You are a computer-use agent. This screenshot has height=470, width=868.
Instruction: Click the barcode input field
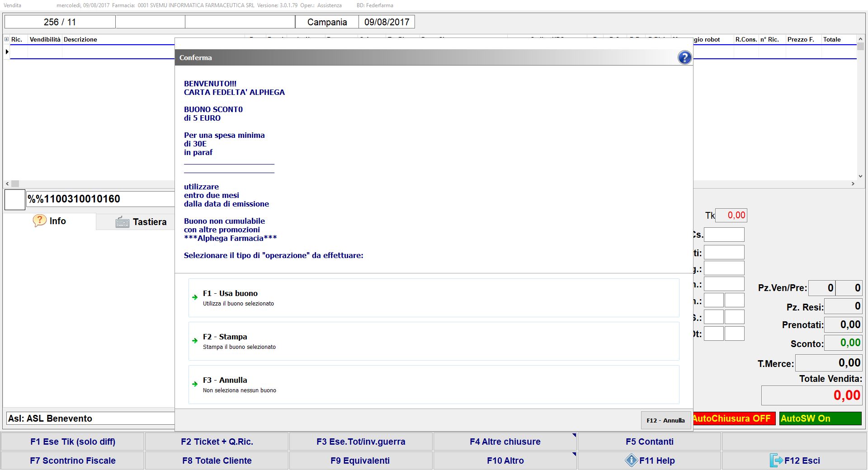click(x=99, y=199)
